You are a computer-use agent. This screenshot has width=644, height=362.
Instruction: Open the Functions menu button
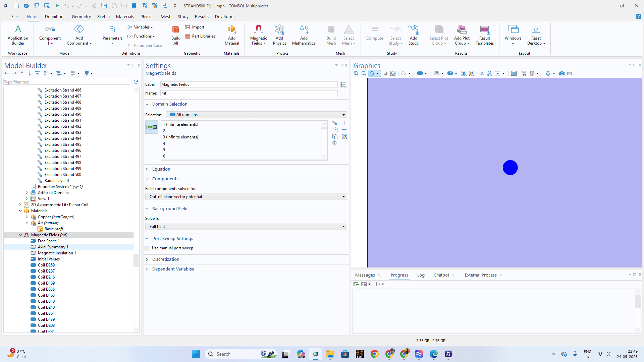click(141, 36)
